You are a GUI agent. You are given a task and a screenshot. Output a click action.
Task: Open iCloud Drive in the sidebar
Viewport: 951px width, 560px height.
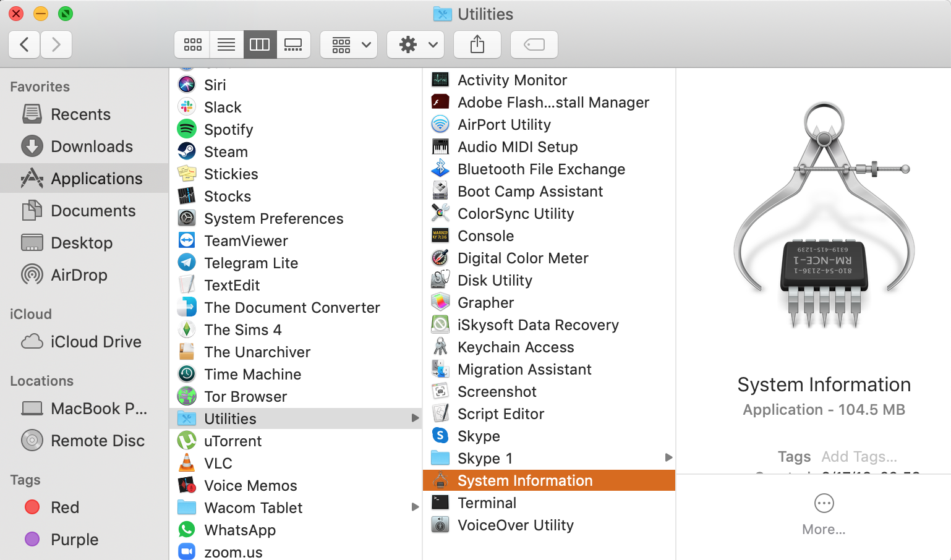[84, 342]
